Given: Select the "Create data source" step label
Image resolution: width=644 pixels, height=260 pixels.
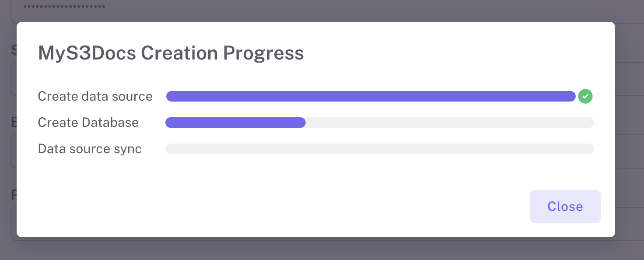Looking at the screenshot, I should click(x=95, y=96).
